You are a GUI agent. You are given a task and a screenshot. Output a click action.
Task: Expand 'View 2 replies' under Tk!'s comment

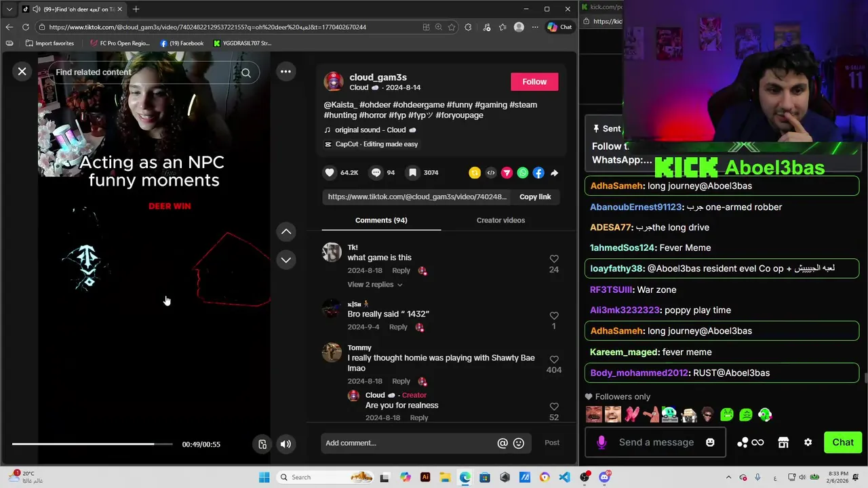pos(374,285)
